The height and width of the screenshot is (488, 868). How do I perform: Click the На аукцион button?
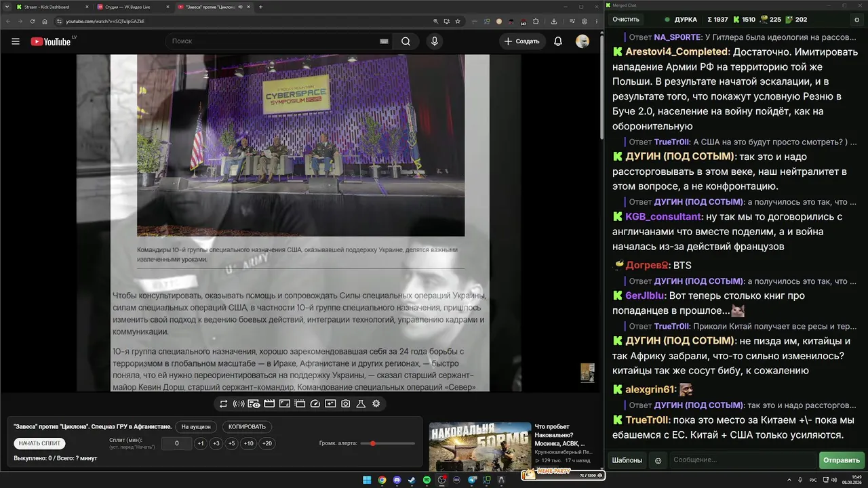197,427
